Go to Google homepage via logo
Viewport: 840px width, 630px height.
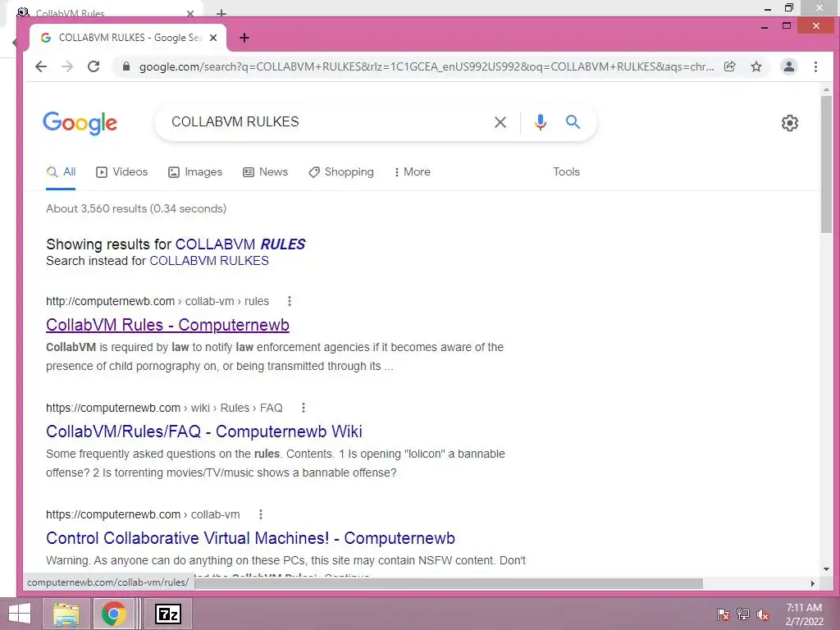pyautogui.click(x=80, y=123)
